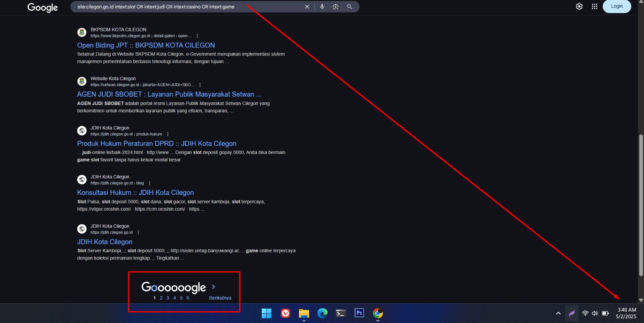Image resolution: width=644 pixels, height=323 pixels.
Task: Open the Windows Start menu
Action: click(266, 313)
